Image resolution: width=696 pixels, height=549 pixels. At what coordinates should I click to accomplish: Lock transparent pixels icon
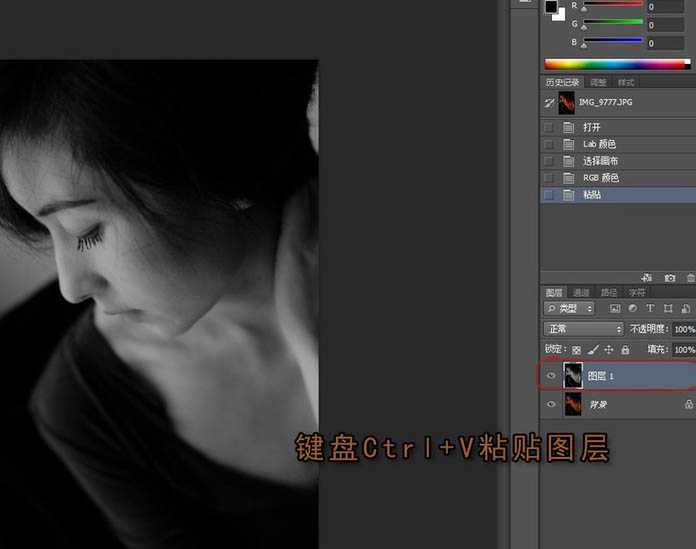(576, 350)
